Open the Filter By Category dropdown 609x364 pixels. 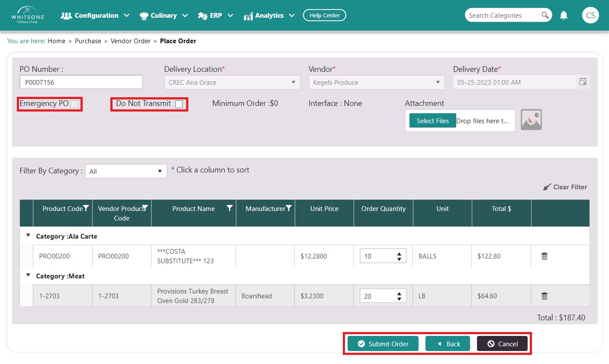point(126,171)
